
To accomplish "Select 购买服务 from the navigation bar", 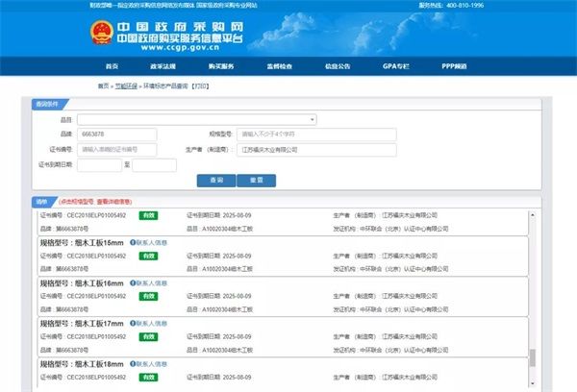I will [x=220, y=67].
